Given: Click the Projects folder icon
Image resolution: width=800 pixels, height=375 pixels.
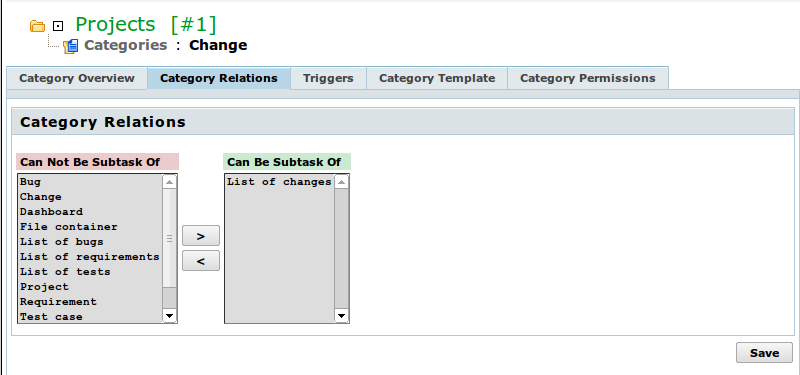Looking at the screenshot, I should (37, 26).
